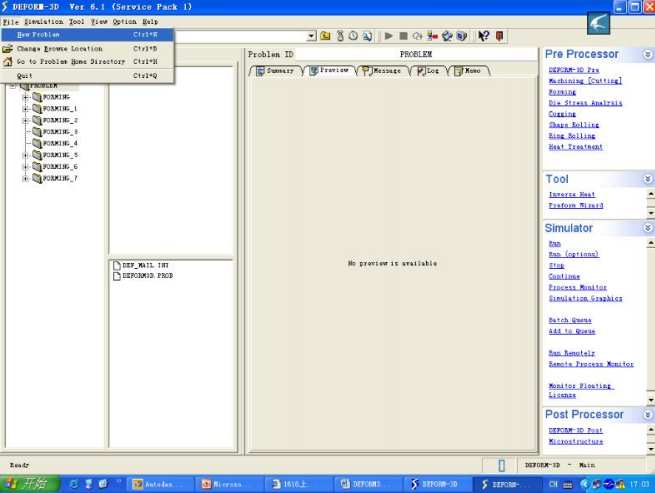Screen dimensions: 655x493
Task: Expand the FORMING_2 folder node
Action: point(25,120)
